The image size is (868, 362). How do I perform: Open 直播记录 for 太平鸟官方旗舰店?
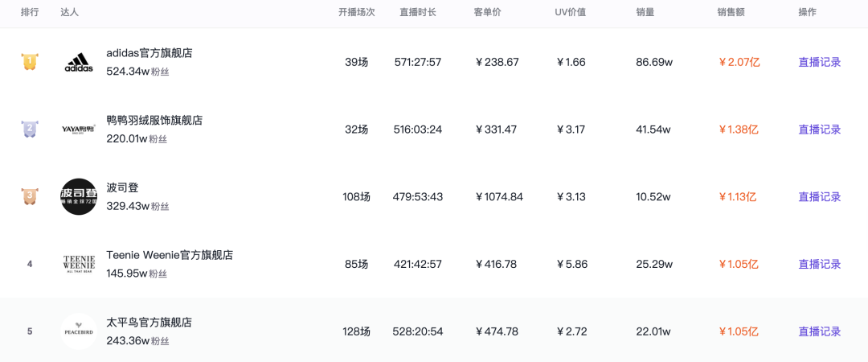819,331
